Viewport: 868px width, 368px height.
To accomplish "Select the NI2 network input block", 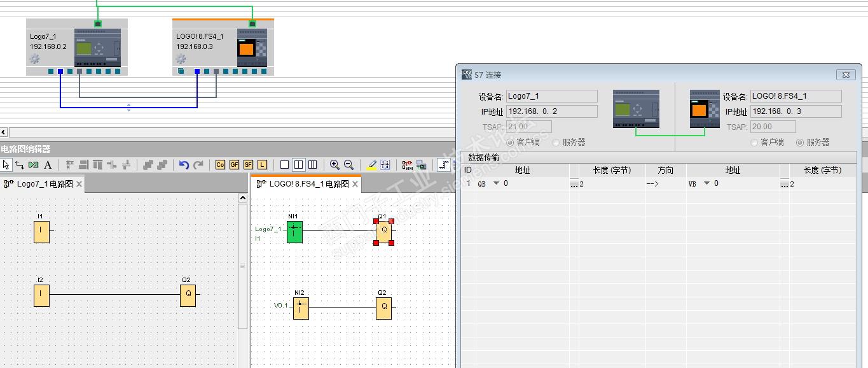I will pos(301,308).
